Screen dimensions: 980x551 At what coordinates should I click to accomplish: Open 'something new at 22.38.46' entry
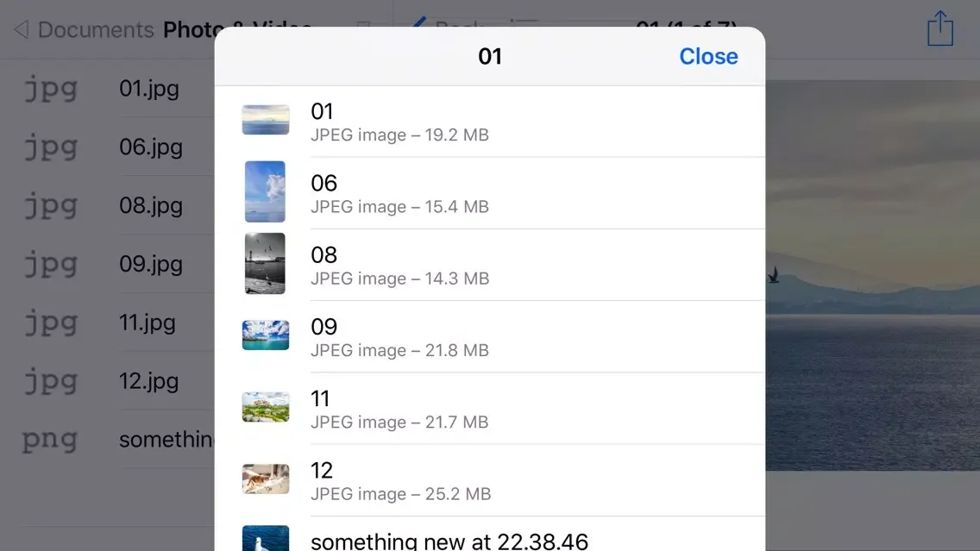449,538
